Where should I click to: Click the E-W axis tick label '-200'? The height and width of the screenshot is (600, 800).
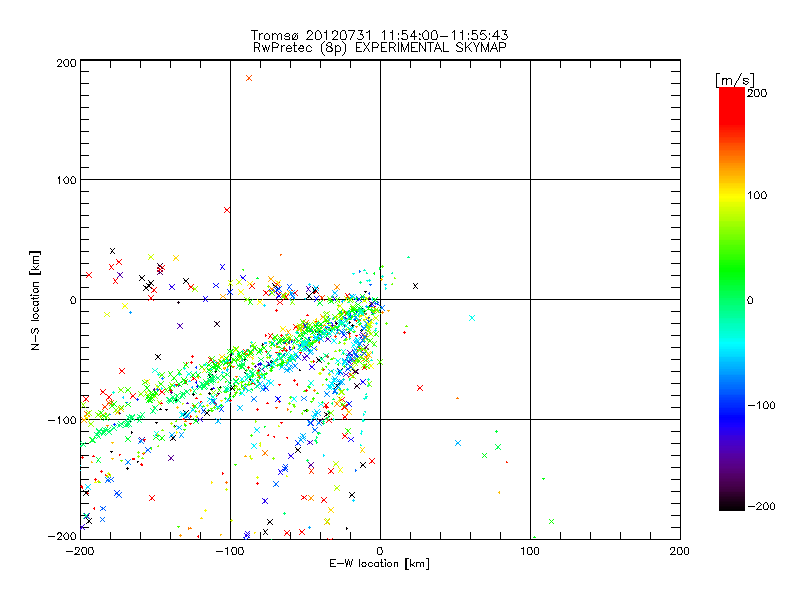80,551
